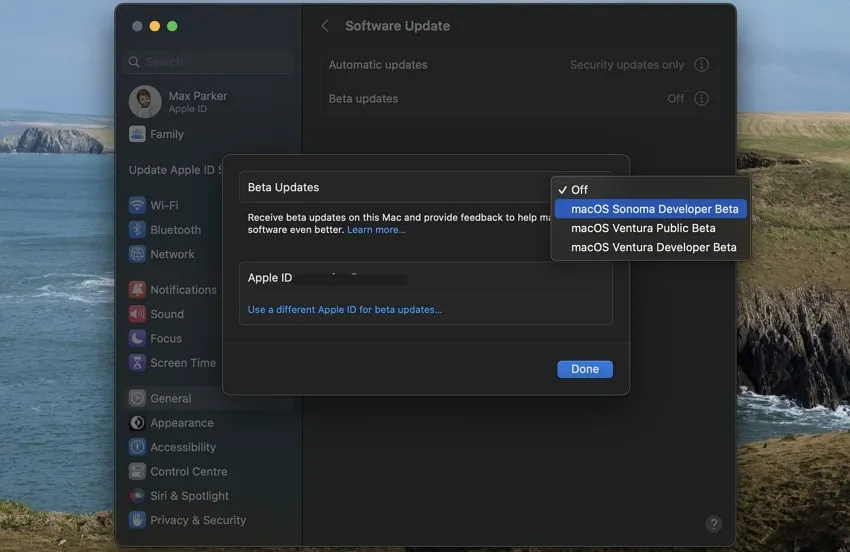Click the Focus moon icon
Image resolution: width=850 pixels, height=552 pixels.
[137, 338]
